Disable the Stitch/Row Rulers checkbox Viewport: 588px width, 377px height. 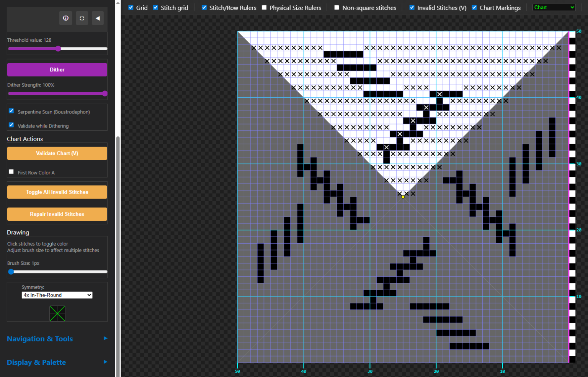[204, 8]
